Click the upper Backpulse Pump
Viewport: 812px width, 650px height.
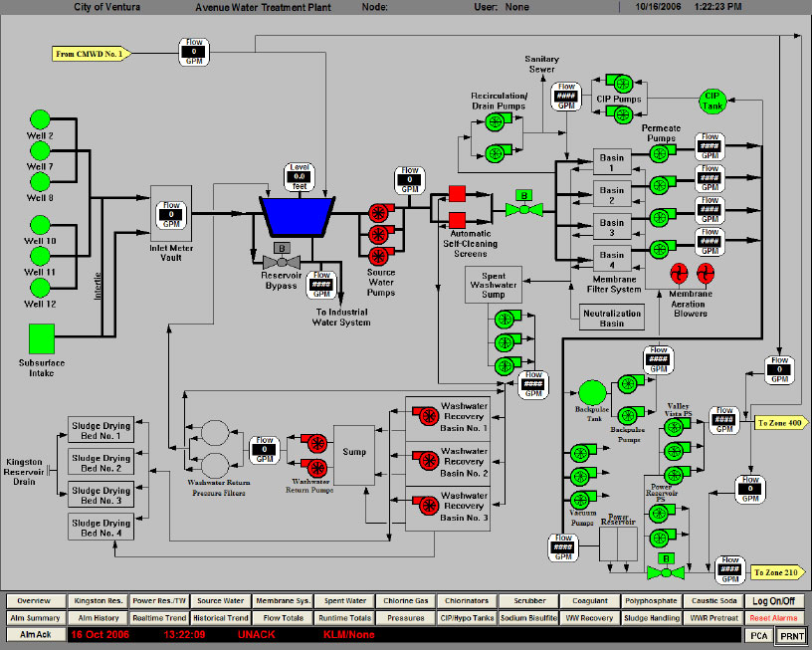tap(631, 384)
